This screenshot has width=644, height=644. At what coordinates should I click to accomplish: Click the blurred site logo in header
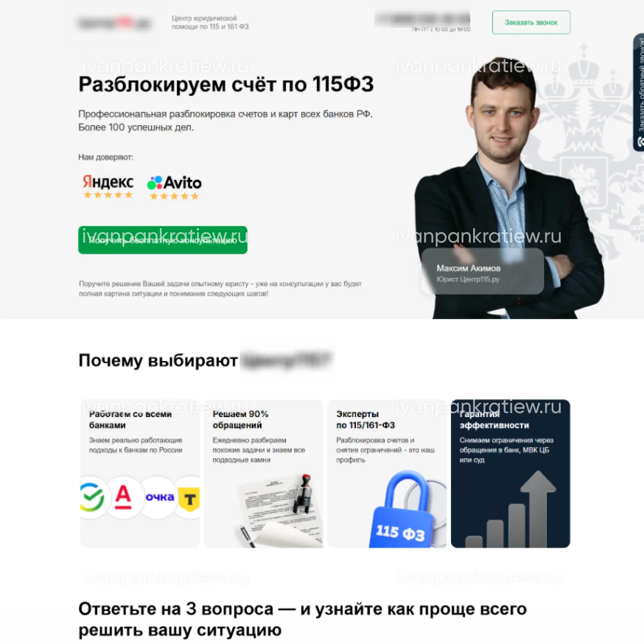(x=115, y=23)
